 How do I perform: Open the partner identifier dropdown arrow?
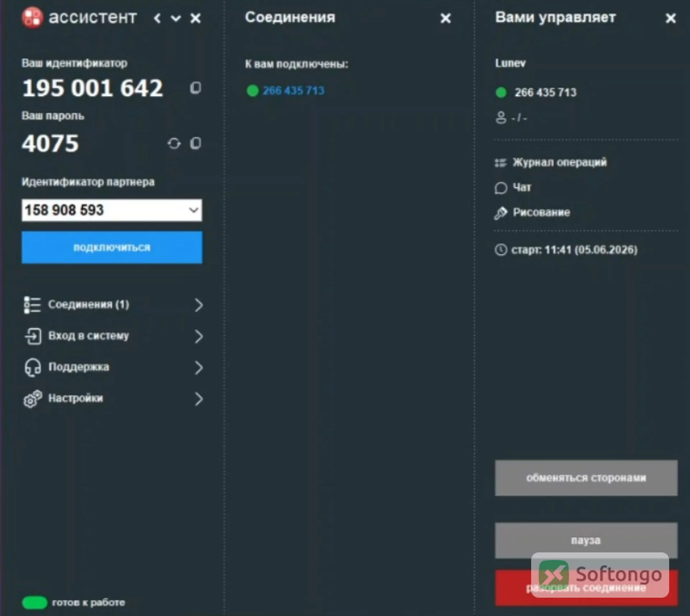(x=194, y=210)
